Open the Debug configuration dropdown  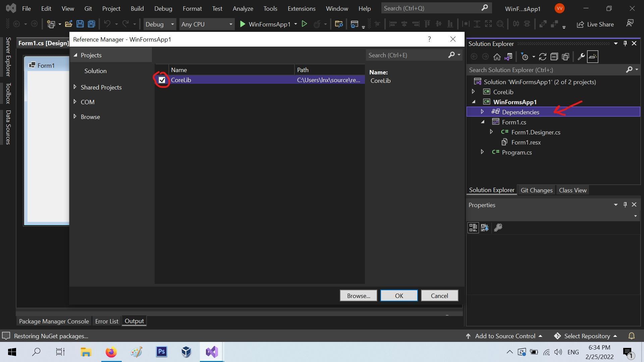(160, 24)
